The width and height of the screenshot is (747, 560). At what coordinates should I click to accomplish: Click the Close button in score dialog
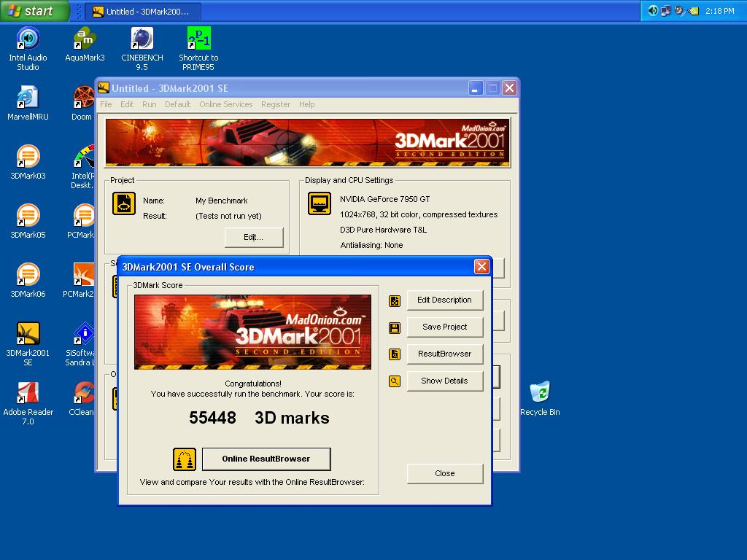click(444, 473)
